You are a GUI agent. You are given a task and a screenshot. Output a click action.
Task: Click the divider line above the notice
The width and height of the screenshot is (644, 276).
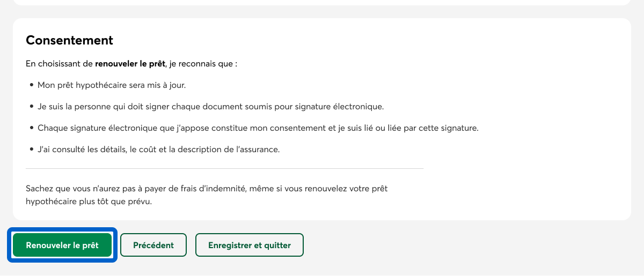tap(224, 168)
